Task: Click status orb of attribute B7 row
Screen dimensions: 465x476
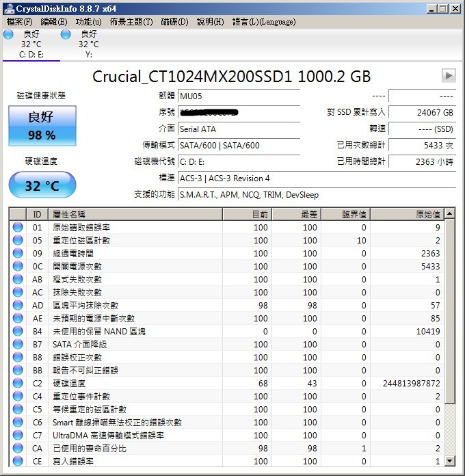Action: tap(18, 344)
